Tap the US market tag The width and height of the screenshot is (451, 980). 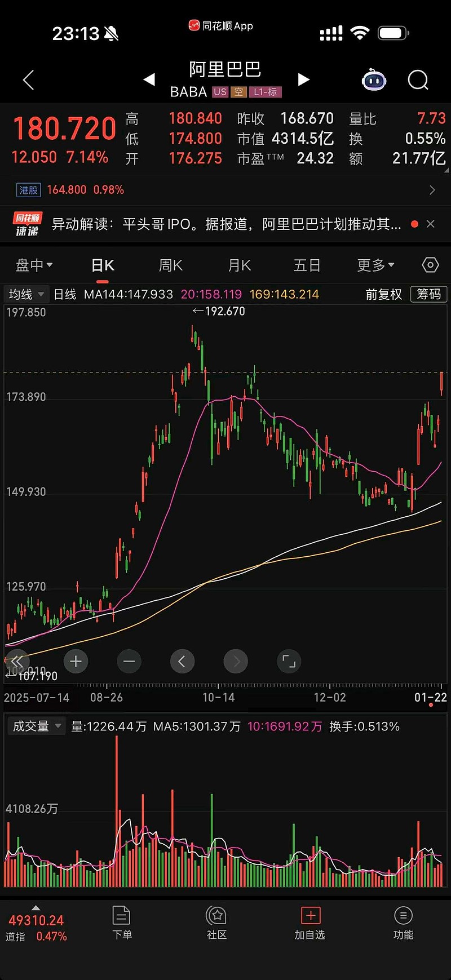pos(220,92)
